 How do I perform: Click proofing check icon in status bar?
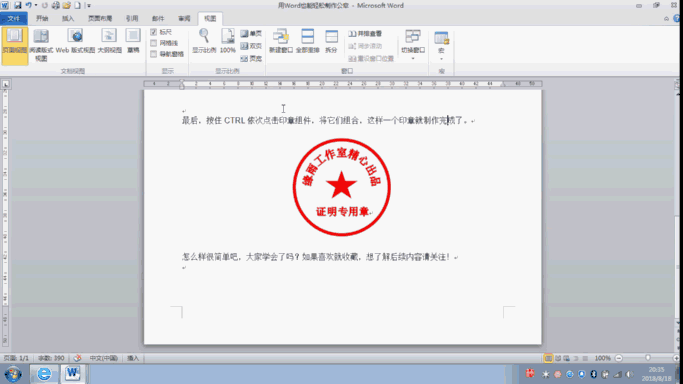tap(78, 358)
